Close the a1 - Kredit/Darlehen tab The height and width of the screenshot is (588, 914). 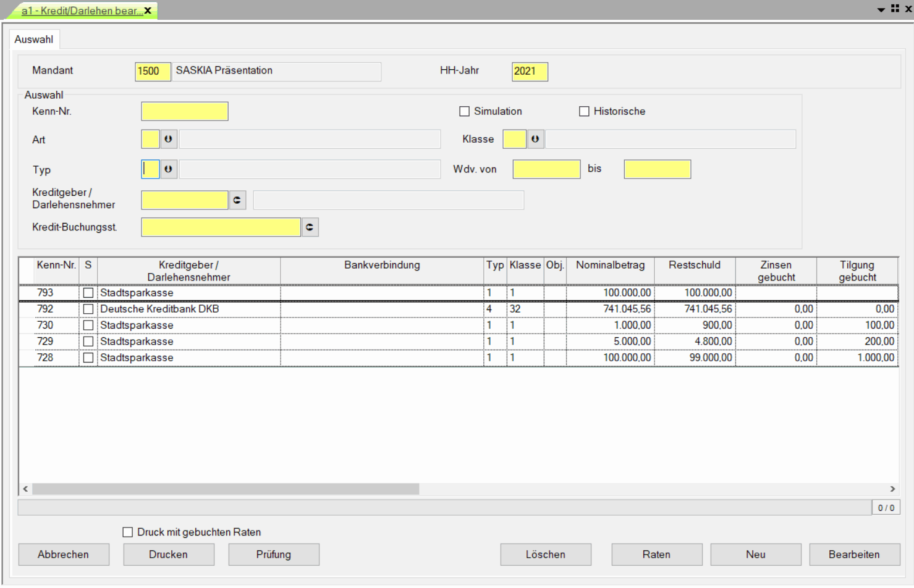(148, 10)
